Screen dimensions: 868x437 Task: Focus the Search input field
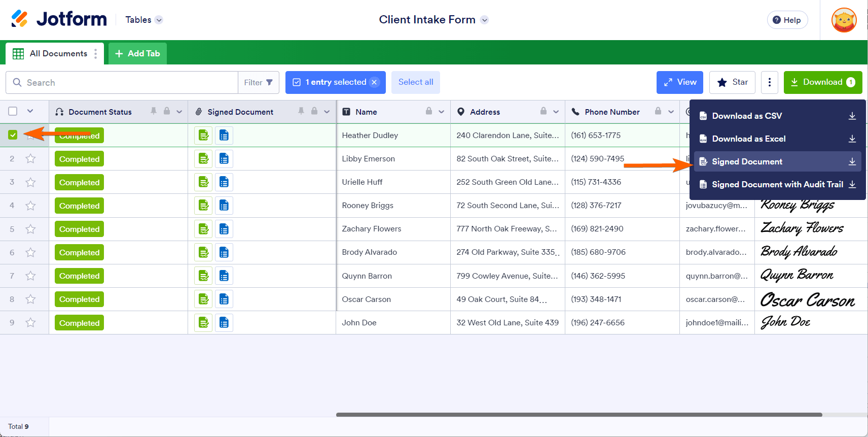[x=122, y=82]
